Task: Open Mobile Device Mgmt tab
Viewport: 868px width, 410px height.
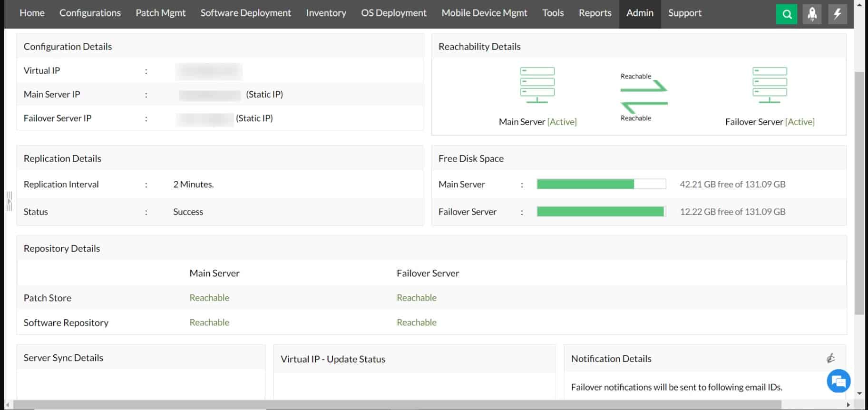Action: [484, 13]
